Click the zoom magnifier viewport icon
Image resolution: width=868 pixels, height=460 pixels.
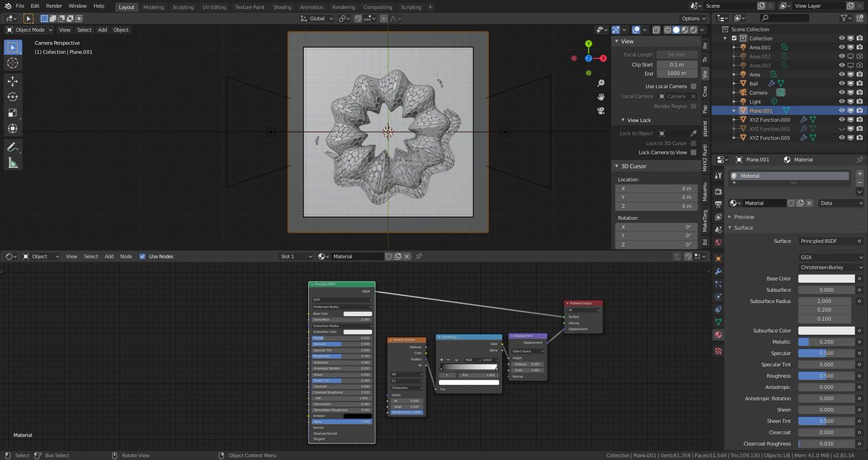600,82
